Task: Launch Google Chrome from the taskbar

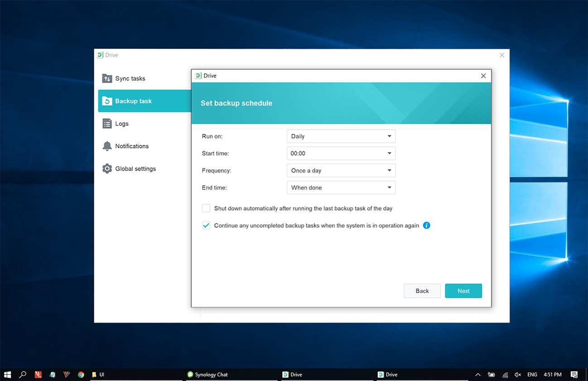Action: [x=81, y=375]
